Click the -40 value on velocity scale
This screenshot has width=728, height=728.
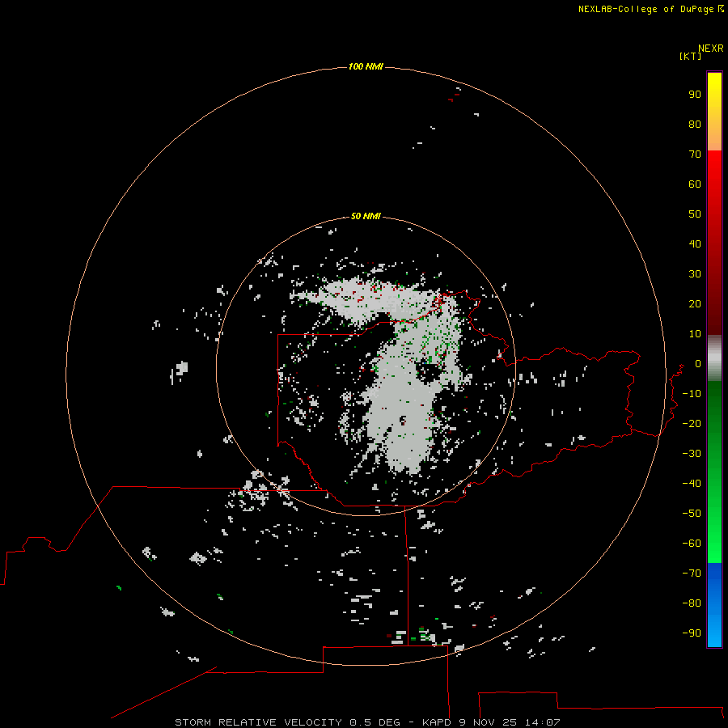click(692, 484)
